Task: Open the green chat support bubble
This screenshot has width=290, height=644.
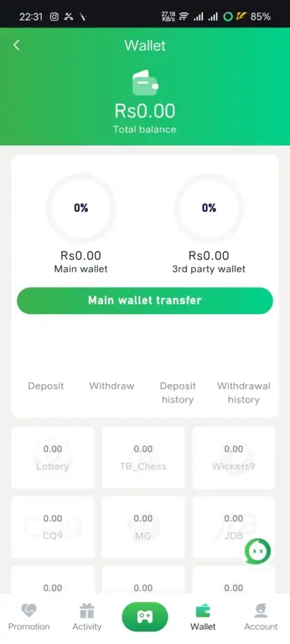Action: [x=258, y=551]
